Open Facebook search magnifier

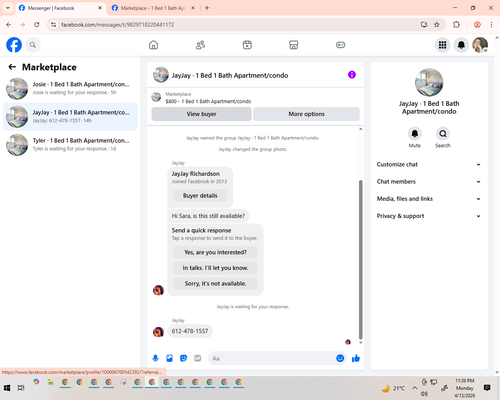pyautogui.click(x=33, y=45)
